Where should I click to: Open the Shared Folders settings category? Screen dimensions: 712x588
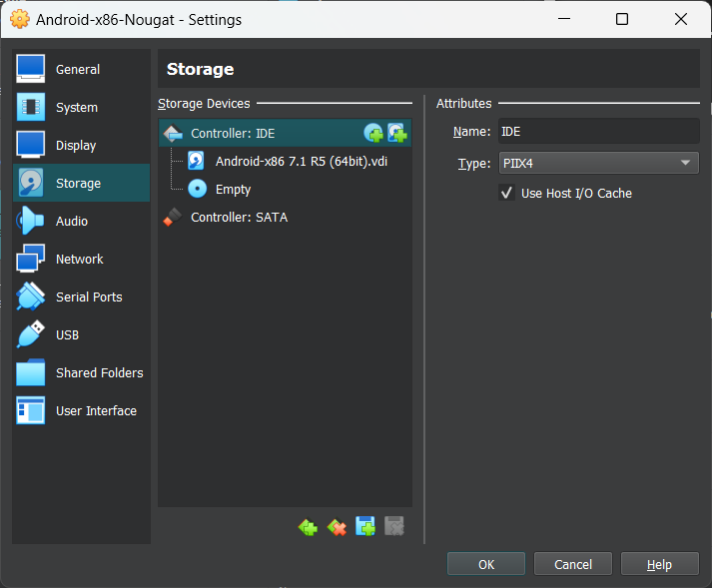tap(81, 372)
